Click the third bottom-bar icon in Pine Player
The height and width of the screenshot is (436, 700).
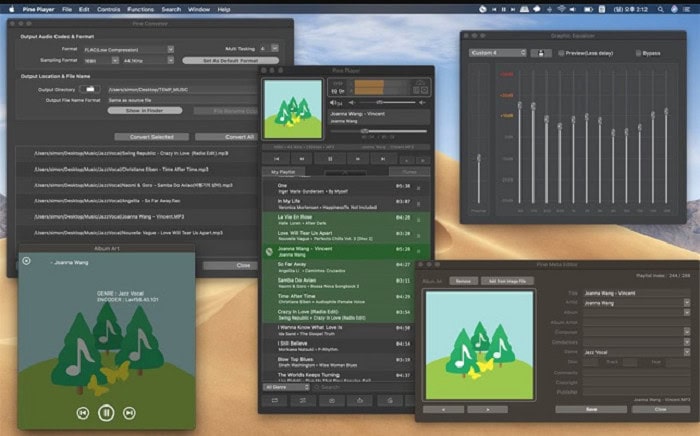pos(331,401)
